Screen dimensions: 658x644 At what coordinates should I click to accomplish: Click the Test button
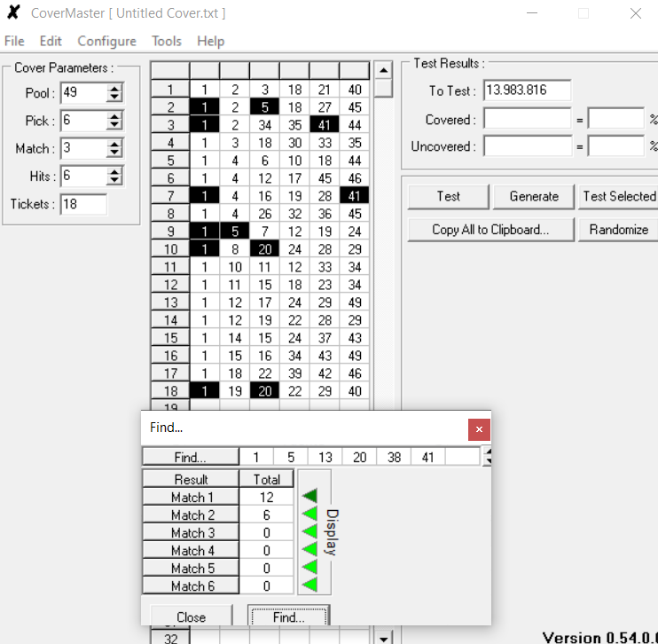click(x=448, y=196)
